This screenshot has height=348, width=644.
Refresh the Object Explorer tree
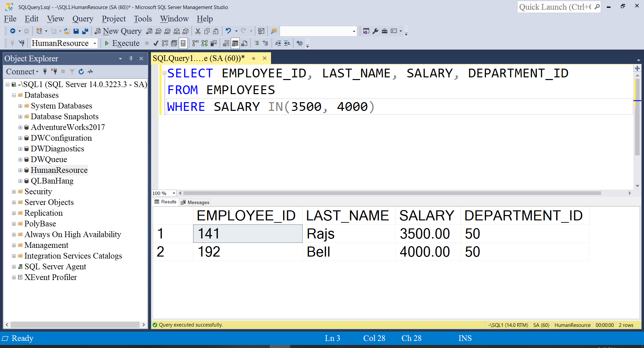point(81,72)
